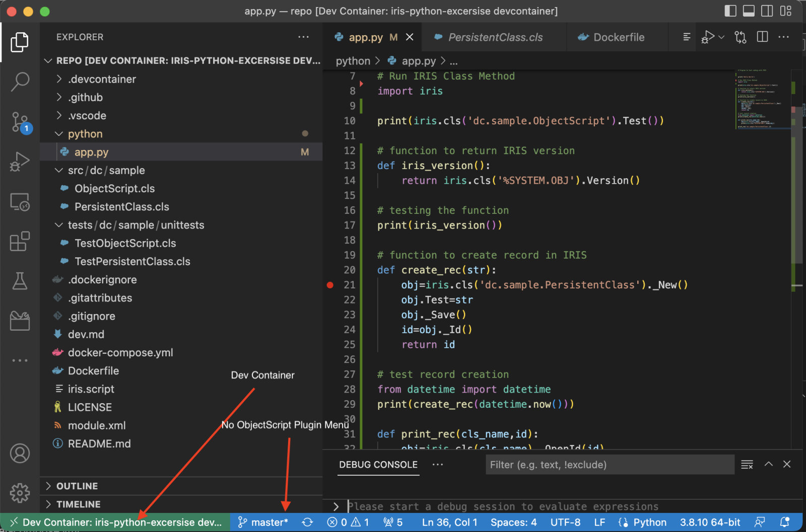The height and width of the screenshot is (532, 806).
Task: Clear the debug console output
Action: (747, 465)
